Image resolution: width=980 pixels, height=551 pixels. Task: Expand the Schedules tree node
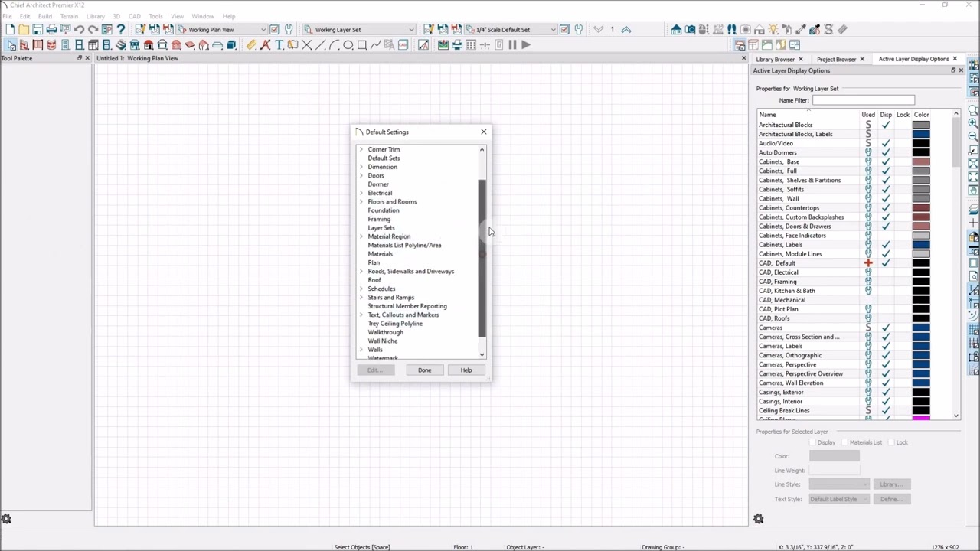tap(361, 289)
